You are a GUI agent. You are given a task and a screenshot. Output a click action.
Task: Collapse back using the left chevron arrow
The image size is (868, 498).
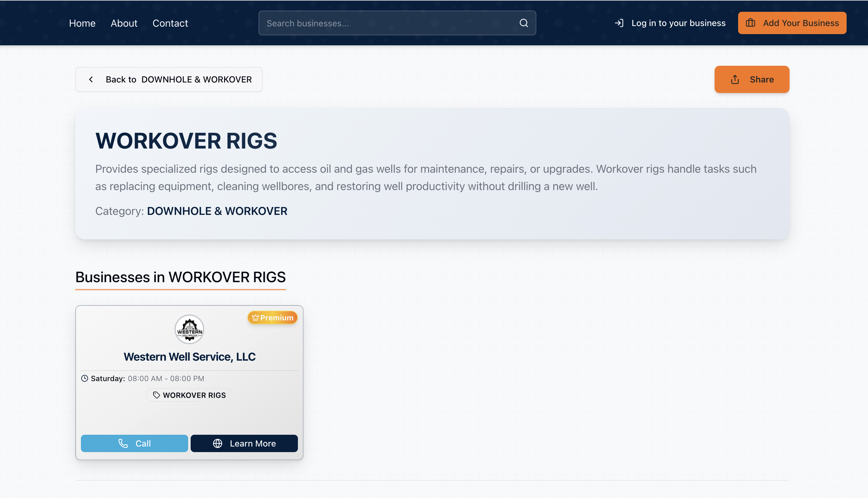(91, 79)
